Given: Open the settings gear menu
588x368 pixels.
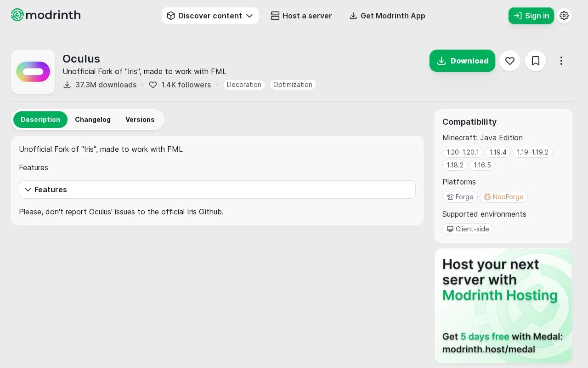Looking at the screenshot, I should click(x=564, y=16).
